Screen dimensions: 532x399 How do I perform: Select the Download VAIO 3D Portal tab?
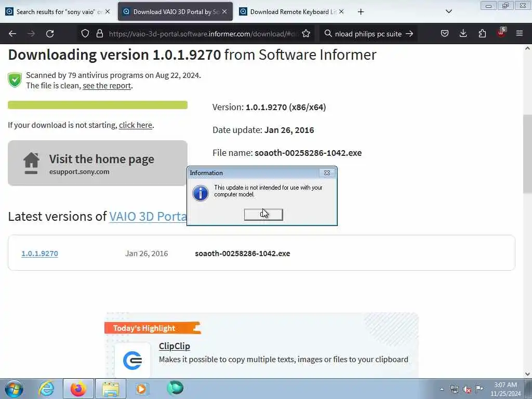pyautogui.click(x=175, y=11)
